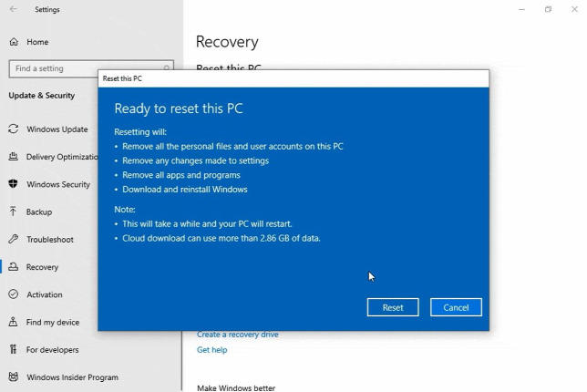Click the Backup arrow icon

pyautogui.click(x=14, y=211)
